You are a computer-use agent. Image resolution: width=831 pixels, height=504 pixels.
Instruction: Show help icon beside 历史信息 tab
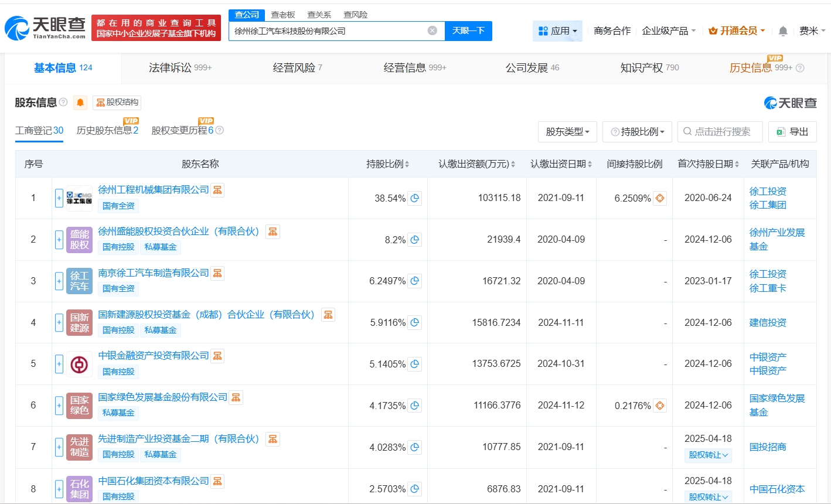pyautogui.click(x=800, y=68)
